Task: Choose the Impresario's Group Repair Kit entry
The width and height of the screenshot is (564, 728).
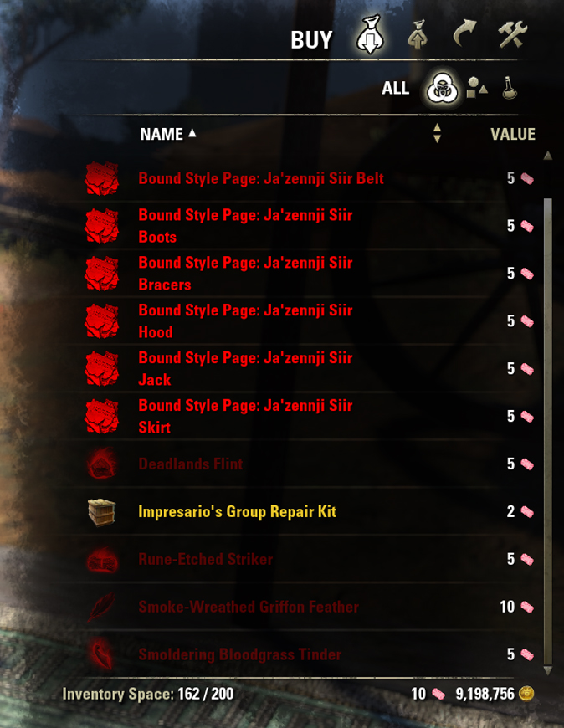Action: click(x=308, y=511)
